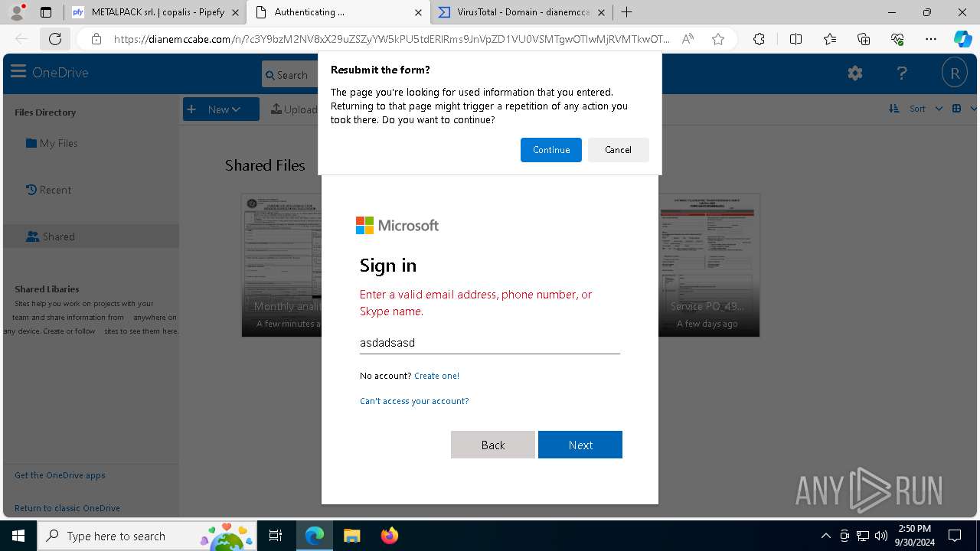Expand the New dropdown button
The image size is (980, 551).
[221, 109]
